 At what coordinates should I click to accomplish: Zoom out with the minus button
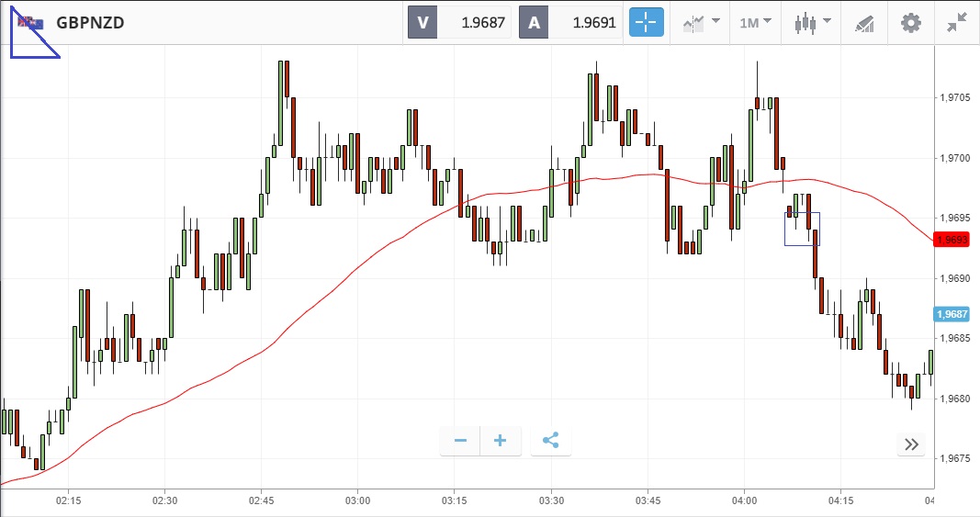click(x=461, y=441)
